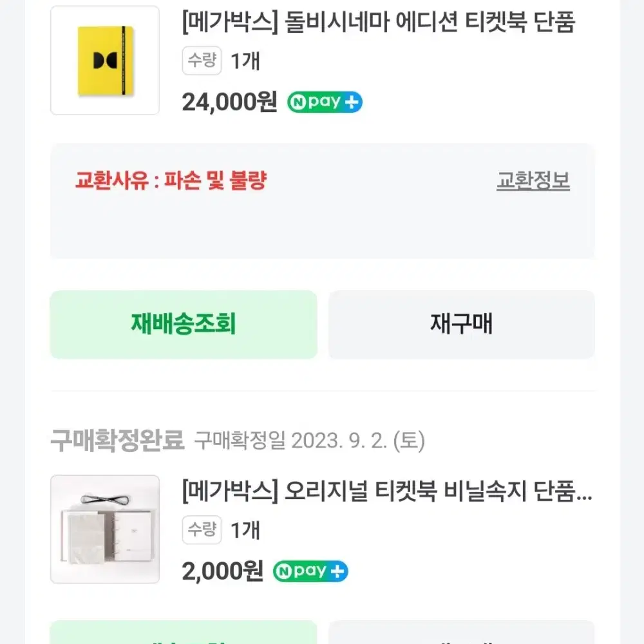Click the gray 재구매 button

pos(461,325)
